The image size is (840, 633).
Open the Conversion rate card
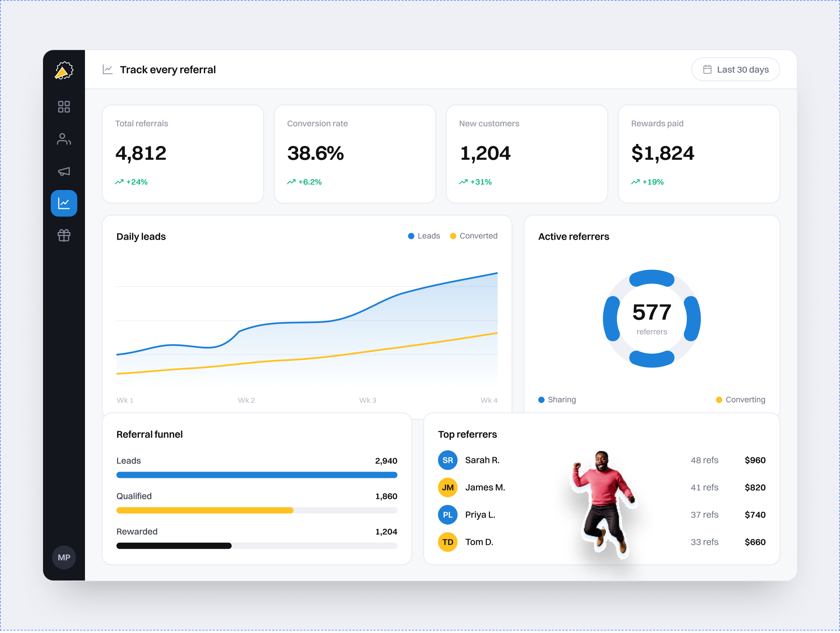click(x=356, y=155)
